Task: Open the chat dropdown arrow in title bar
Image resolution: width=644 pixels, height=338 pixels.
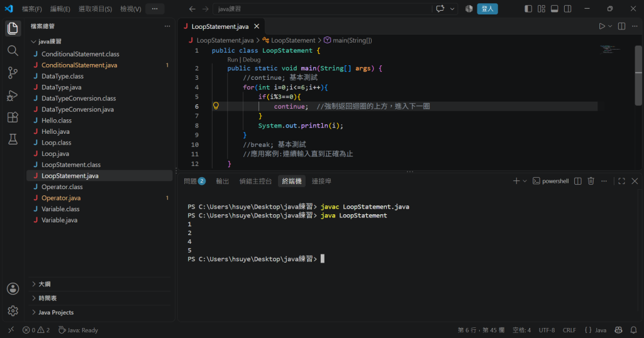Action: tap(452, 9)
